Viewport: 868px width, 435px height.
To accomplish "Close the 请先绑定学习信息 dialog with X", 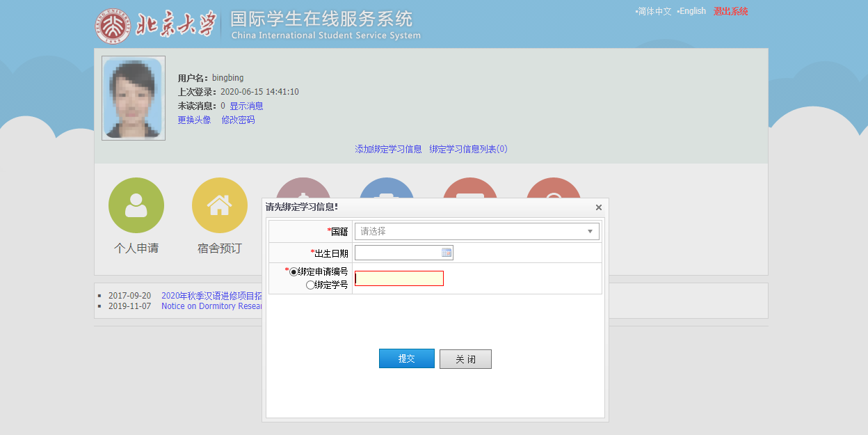I will pos(599,207).
